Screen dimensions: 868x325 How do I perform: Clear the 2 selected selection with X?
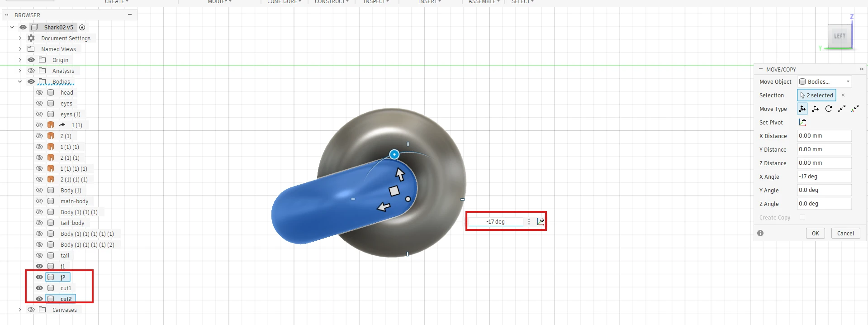click(843, 95)
